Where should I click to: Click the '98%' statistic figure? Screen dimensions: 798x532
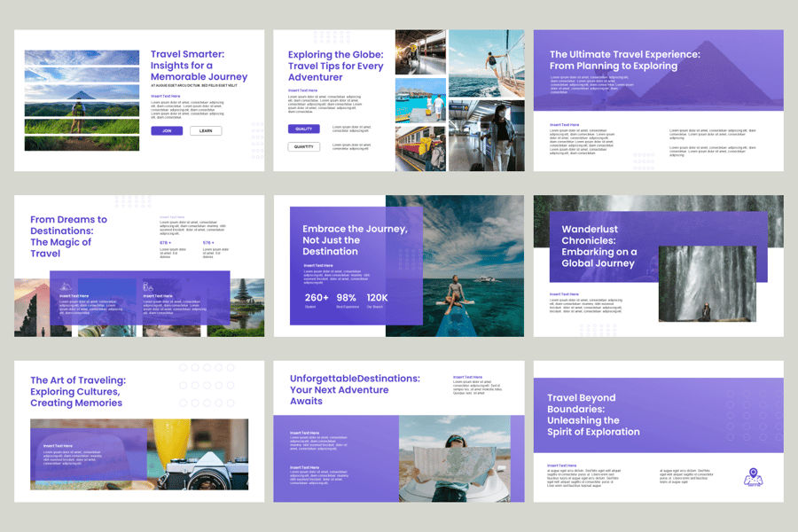(x=347, y=298)
